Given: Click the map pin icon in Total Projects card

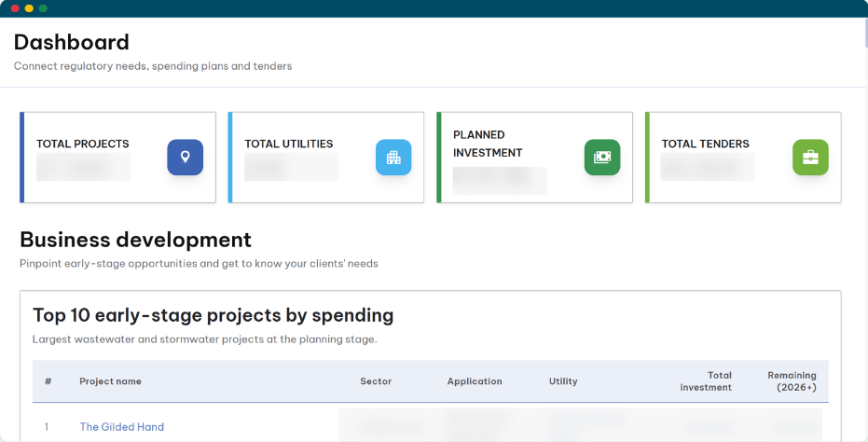Looking at the screenshot, I should pos(185,158).
